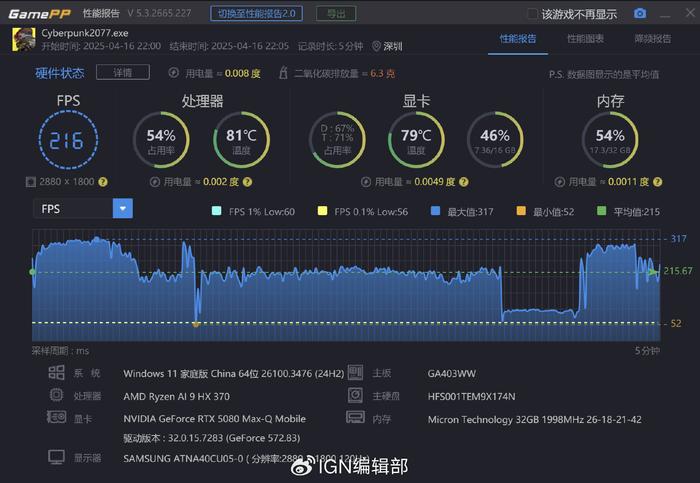
Task: Click the 导出 export button
Action: click(x=336, y=13)
